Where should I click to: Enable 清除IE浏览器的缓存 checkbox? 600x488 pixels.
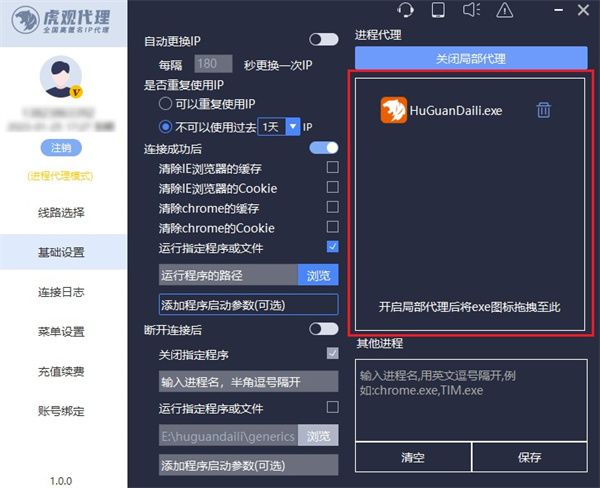332,168
